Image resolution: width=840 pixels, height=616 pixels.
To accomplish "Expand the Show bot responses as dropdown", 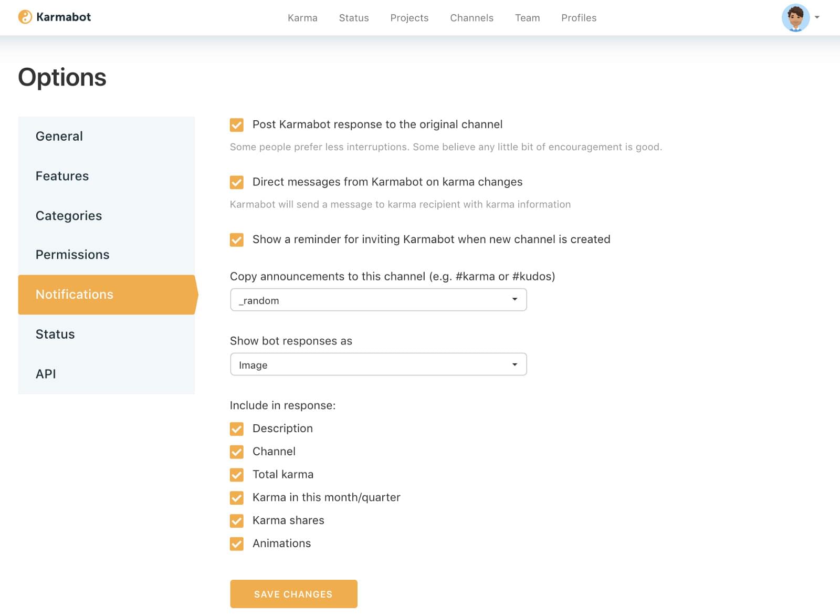I will (x=378, y=364).
